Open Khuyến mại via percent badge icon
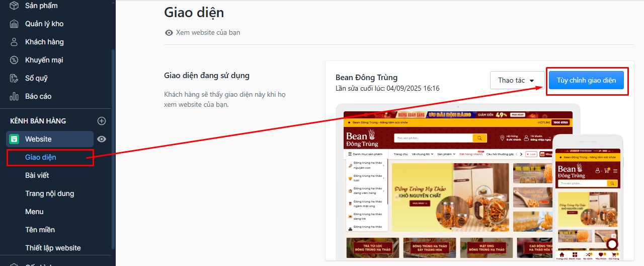This screenshot has height=266, width=644. click(x=15, y=60)
